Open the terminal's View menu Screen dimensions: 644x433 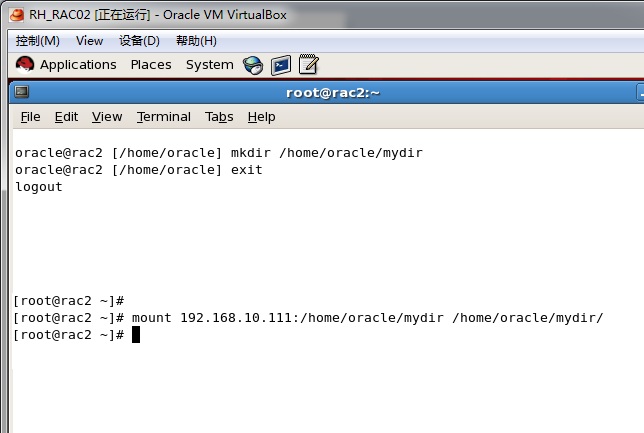click(x=107, y=117)
